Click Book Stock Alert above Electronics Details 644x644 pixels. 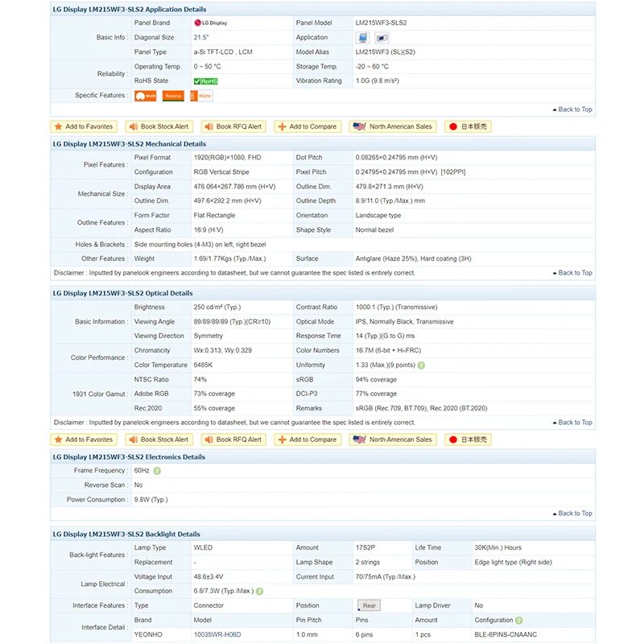tap(159, 440)
